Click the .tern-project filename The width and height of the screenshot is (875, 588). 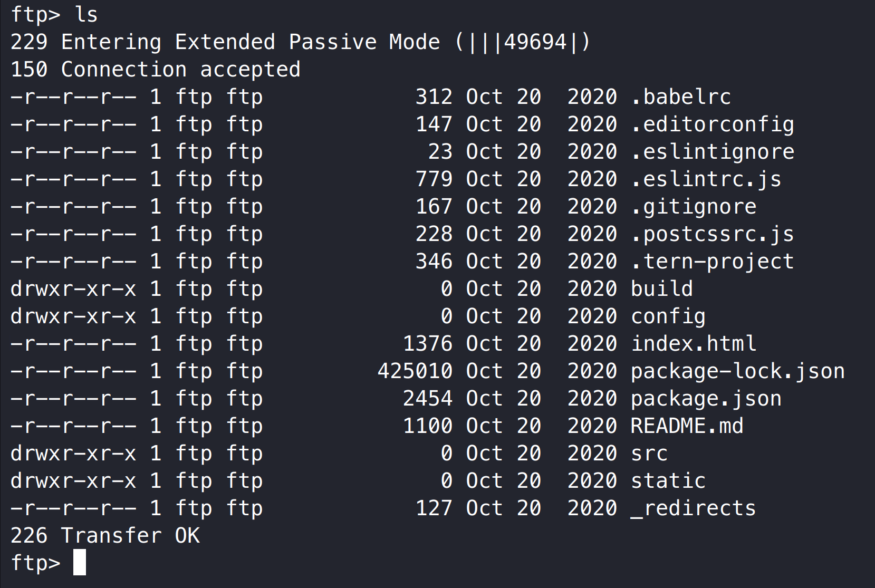pos(712,262)
